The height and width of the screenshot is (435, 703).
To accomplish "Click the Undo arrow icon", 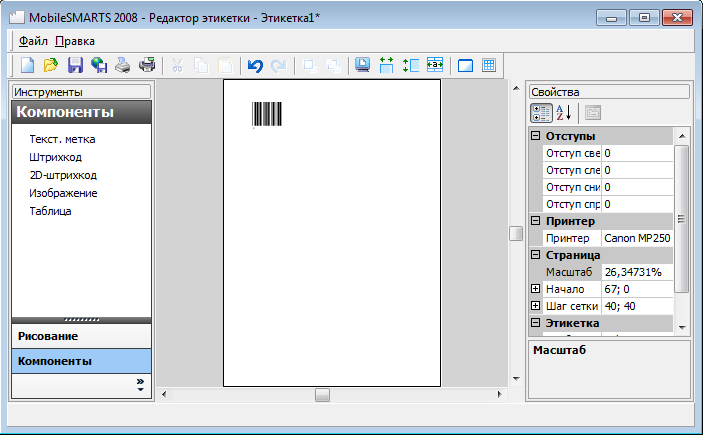I will pos(255,66).
